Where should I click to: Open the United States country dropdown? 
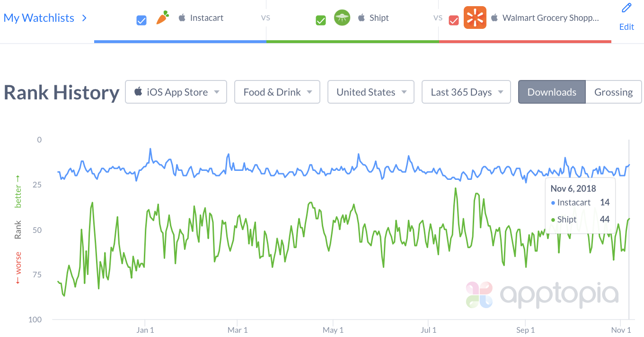pos(371,92)
